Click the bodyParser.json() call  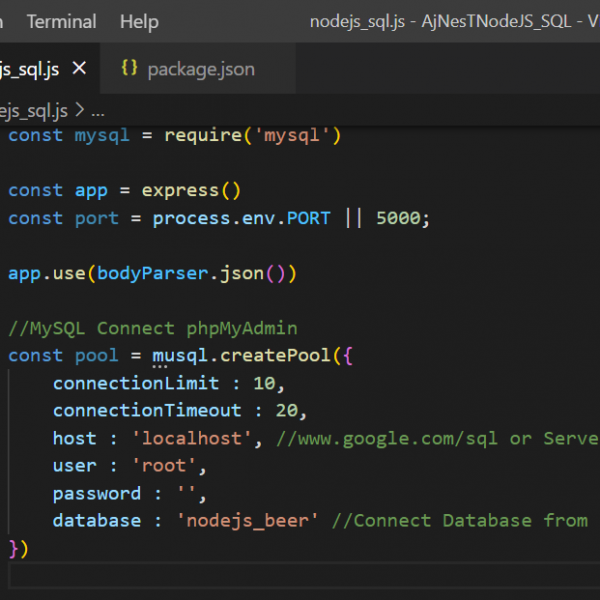pos(195,273)
